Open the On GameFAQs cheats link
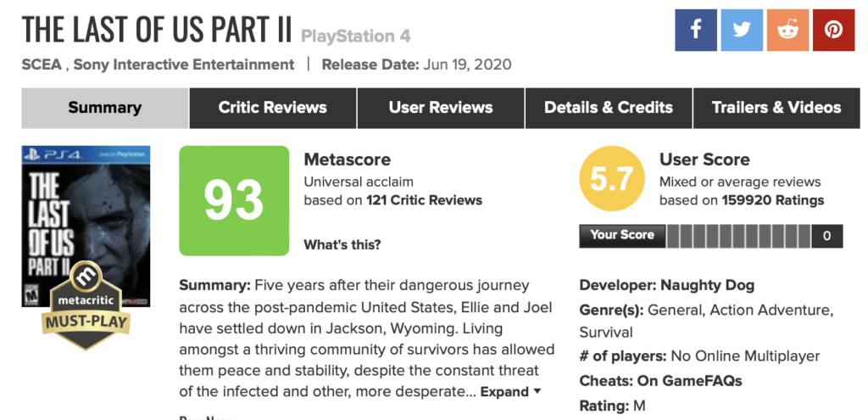The image size is (868, 420). tap(690, 381)
